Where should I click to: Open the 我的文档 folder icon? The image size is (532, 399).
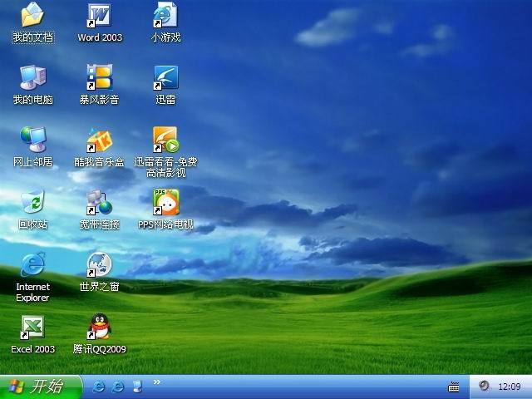(32, 16)
